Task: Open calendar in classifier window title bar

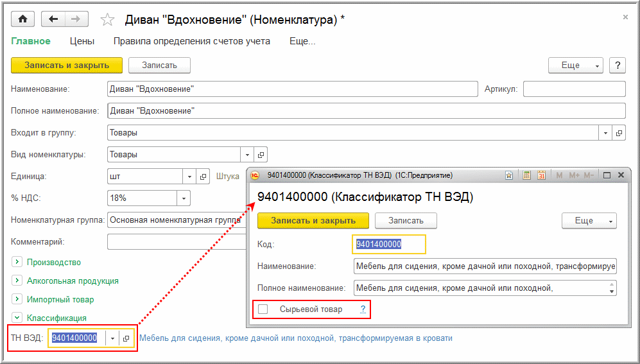Action: 542,175
